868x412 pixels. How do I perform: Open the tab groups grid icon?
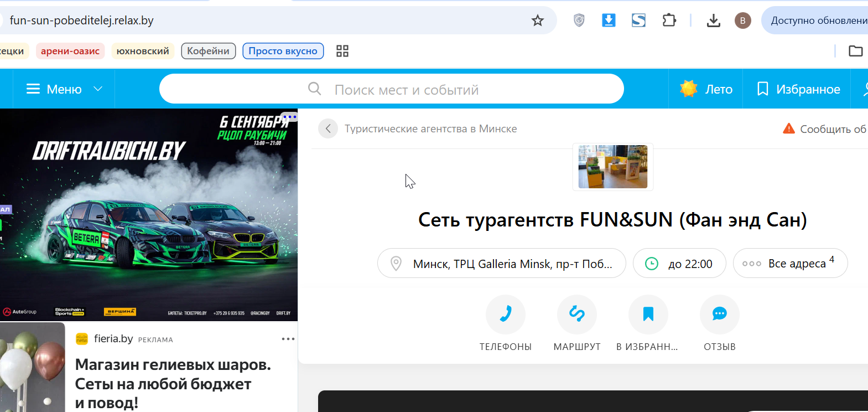pyautogui.click(x=342, y=51)
